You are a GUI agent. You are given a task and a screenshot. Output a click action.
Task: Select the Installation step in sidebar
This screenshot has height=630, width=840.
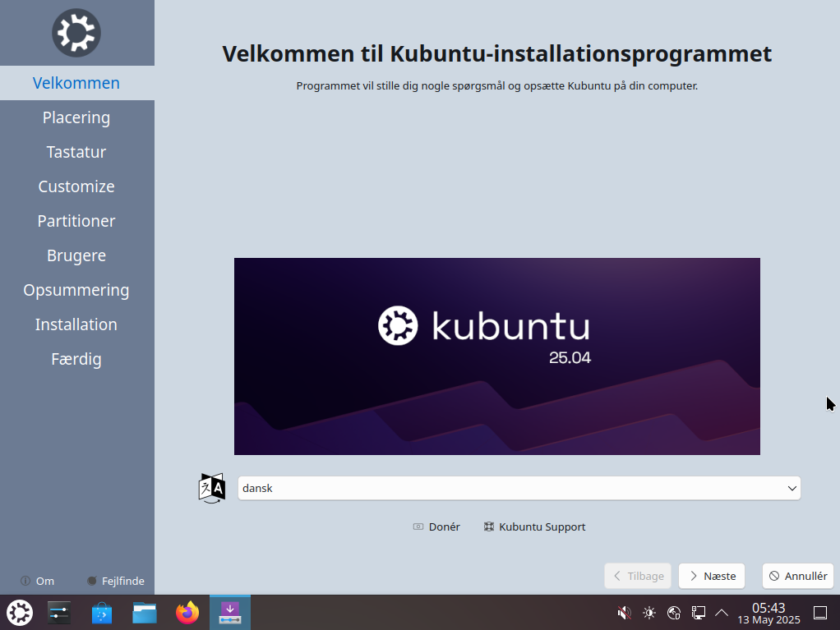[77, 324]
